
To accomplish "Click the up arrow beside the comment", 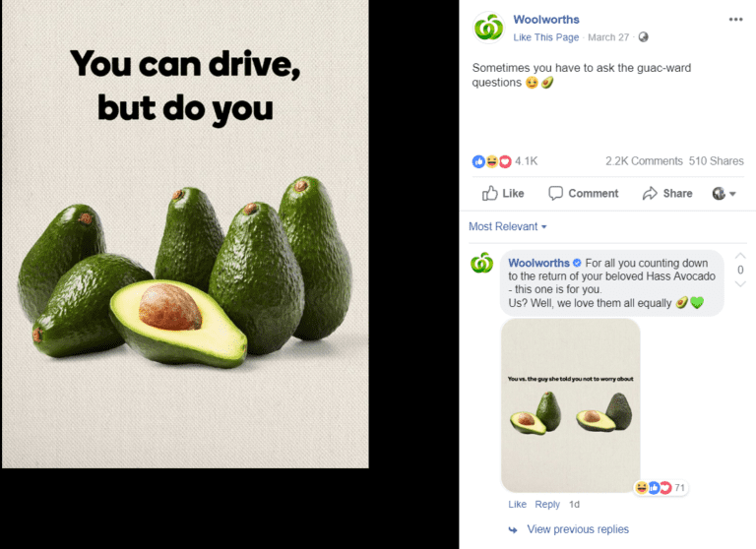I will [x=740, y=256].
